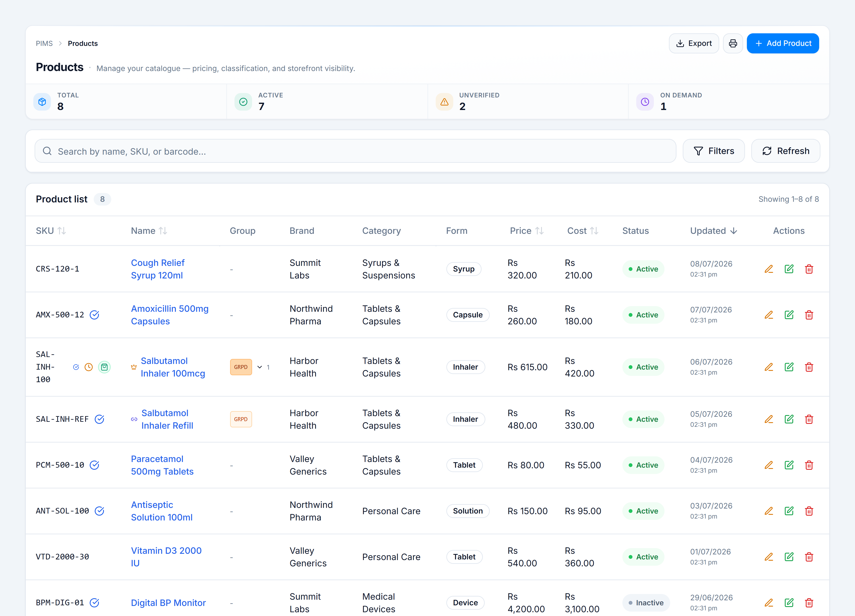Click the small verified tick on SAL-INH-100

(x=76, y=367)
